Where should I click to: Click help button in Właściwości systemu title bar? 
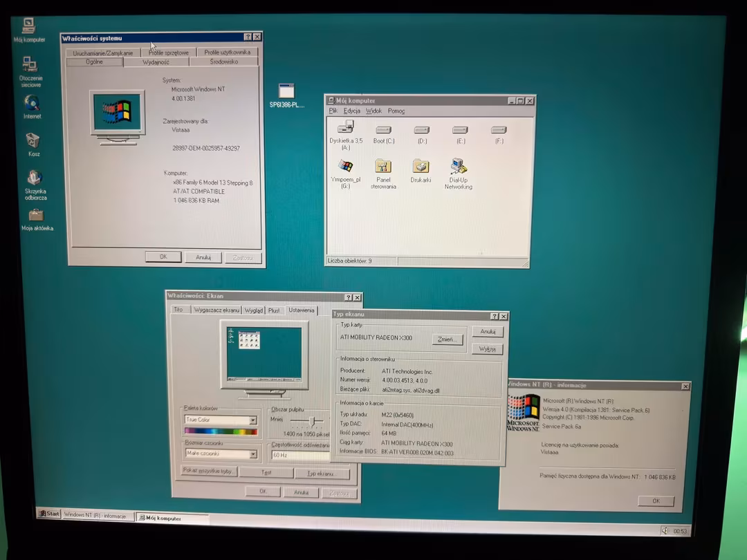248,37
